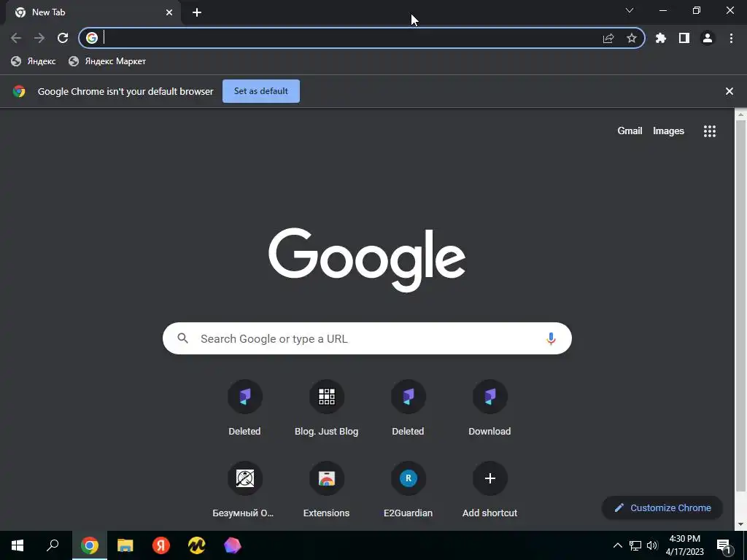Select the New Tab tab
Image resolution: width=747 pixels, height=560 pixels.
pos(93,12)
